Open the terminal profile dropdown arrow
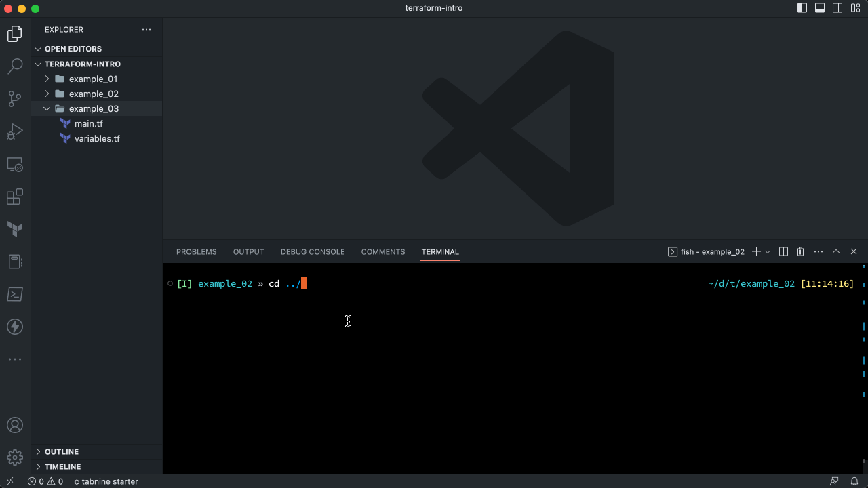Screen dimensions: 868x488 tap(767, 251)
